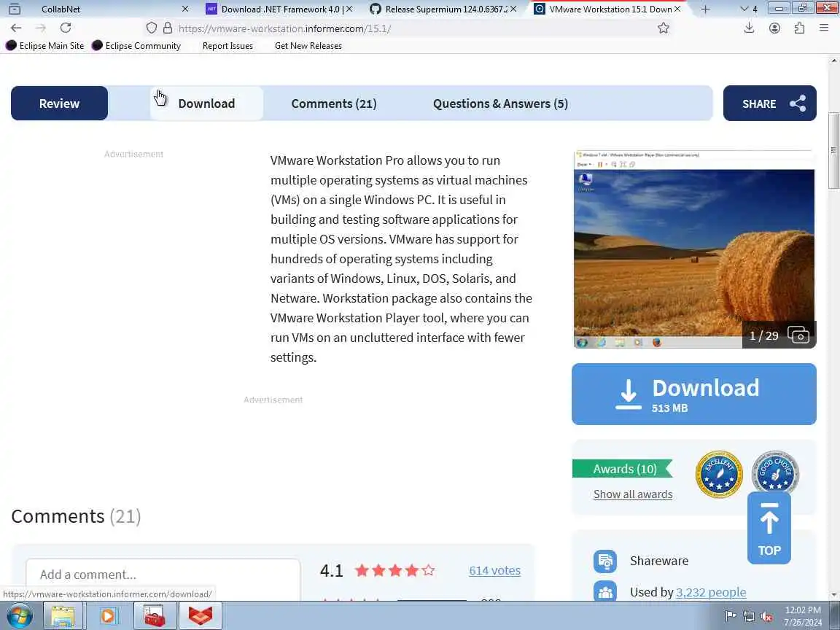Select the Download tab
Viewport: 840px width, 630px height.
pos(207,104)
